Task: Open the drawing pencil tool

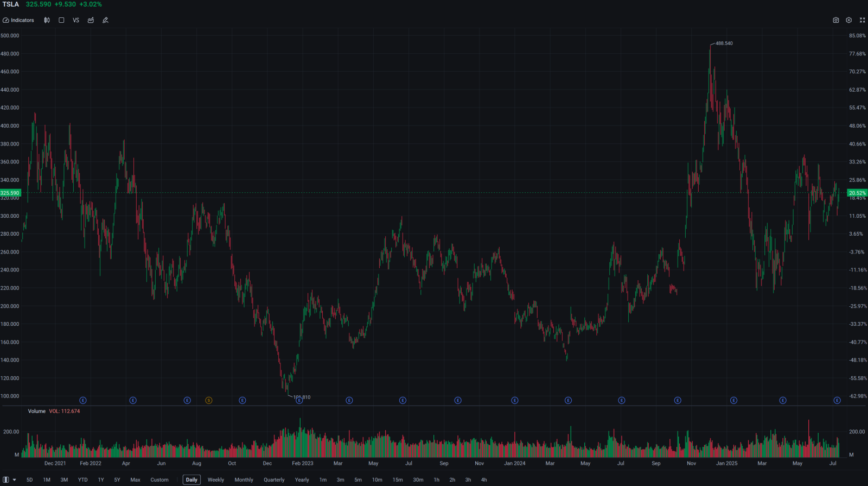Action: tap(105, 20)
